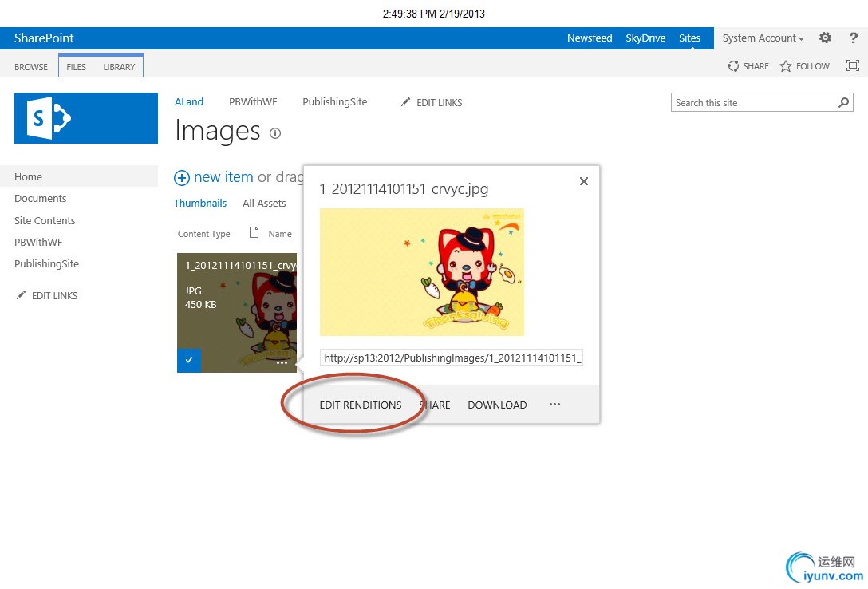The width and height of the screenshot is (868, 589).
Task: Click the search magnifier icon
Action: 843,102
